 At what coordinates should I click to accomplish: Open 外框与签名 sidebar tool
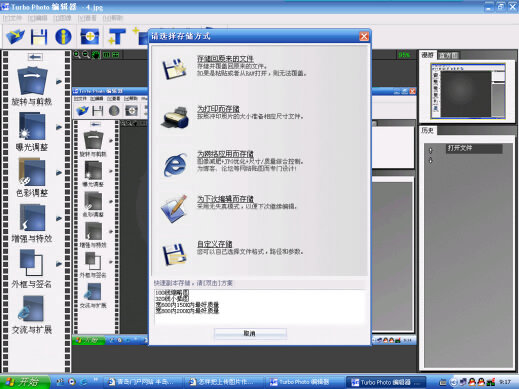coord(31,269)
